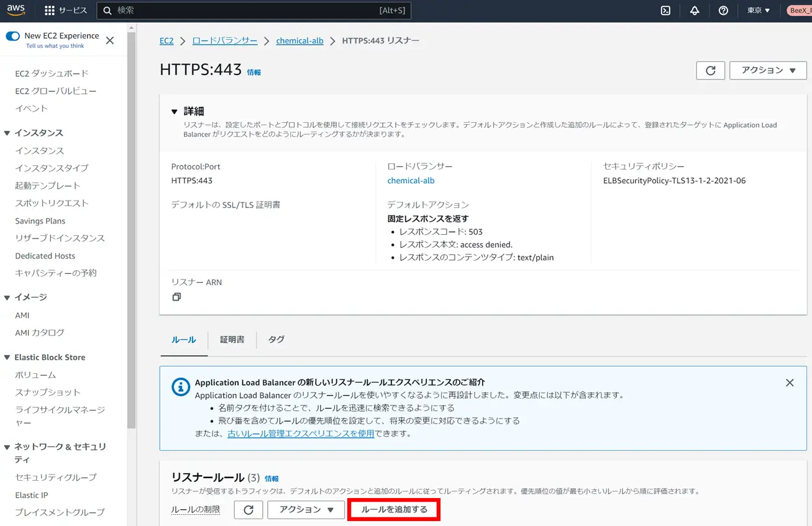The image size is (812, 526).
Task: Open the chemical-alb load balancer link
Action: pos(411,181)
